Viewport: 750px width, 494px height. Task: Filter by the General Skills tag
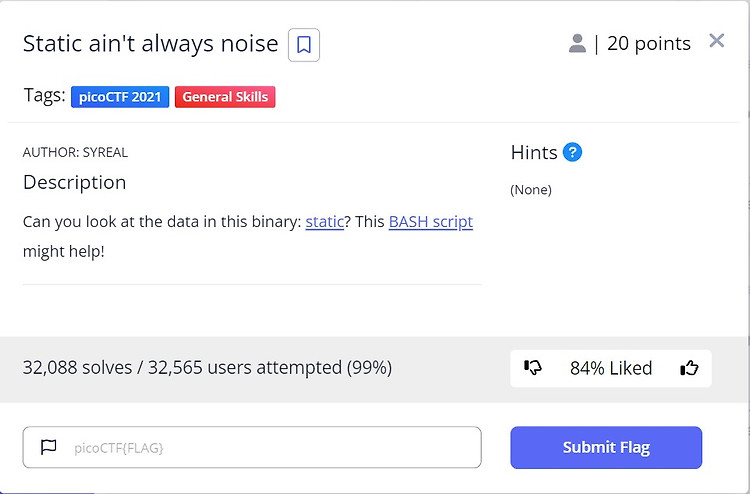pyautogui.click(x=225, y=97)
